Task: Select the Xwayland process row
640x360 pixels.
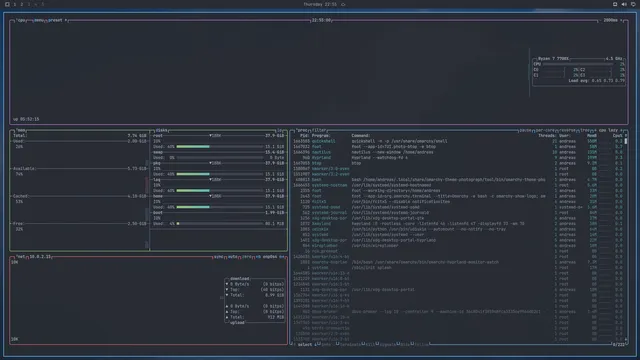Action: pos(458,224)
